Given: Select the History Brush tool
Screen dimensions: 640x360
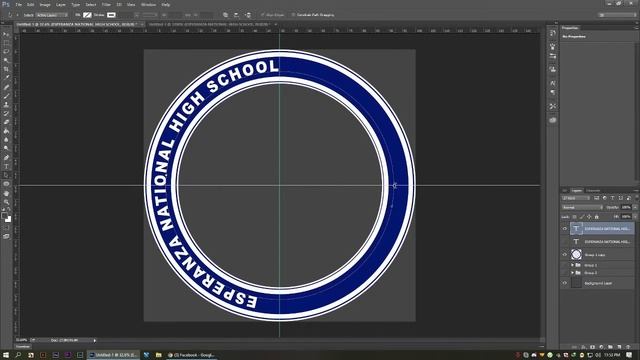Looking at the screenshot, I should 6,113.
